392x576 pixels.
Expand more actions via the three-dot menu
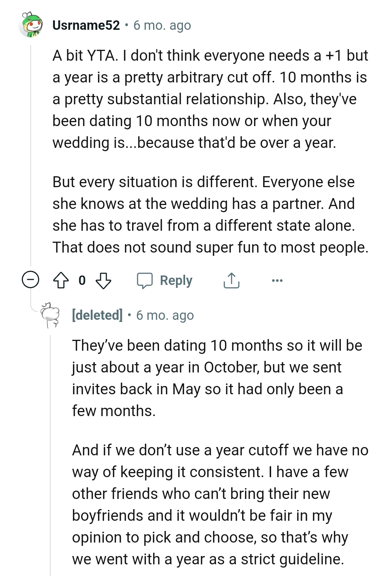[278, 280]
